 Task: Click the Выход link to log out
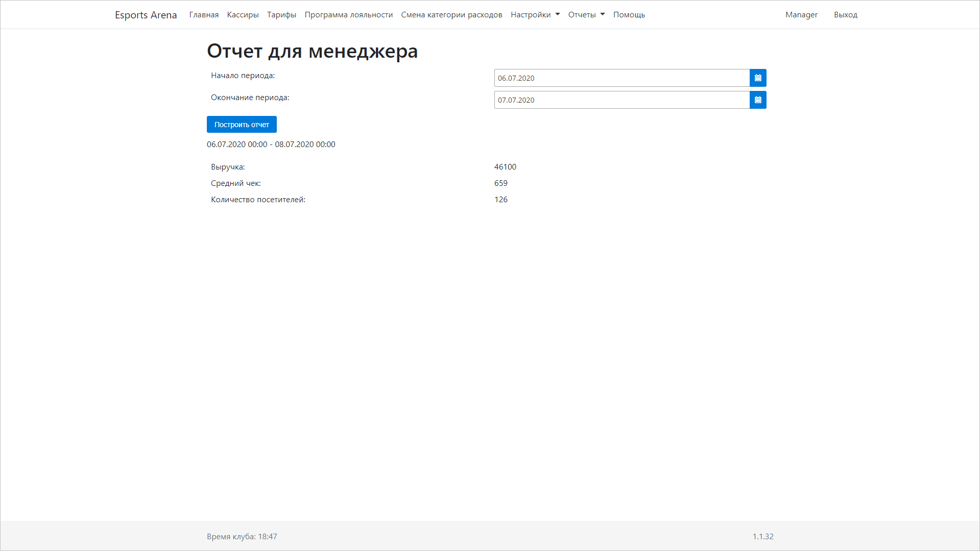[845, 14]
